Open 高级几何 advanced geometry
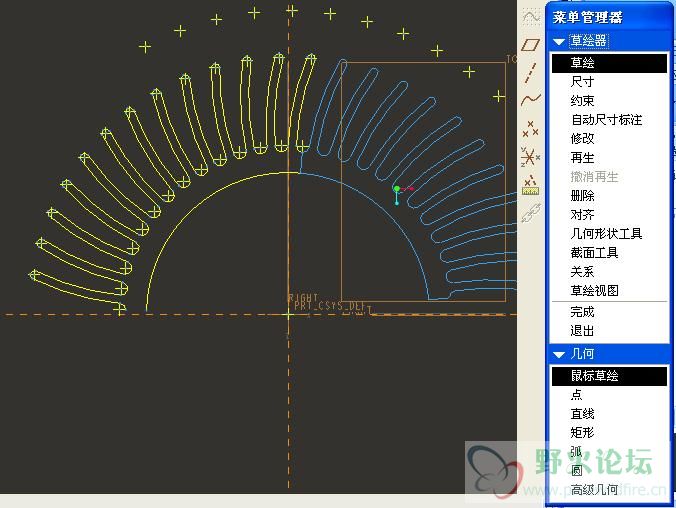676x508 pixels. point(609,489)
